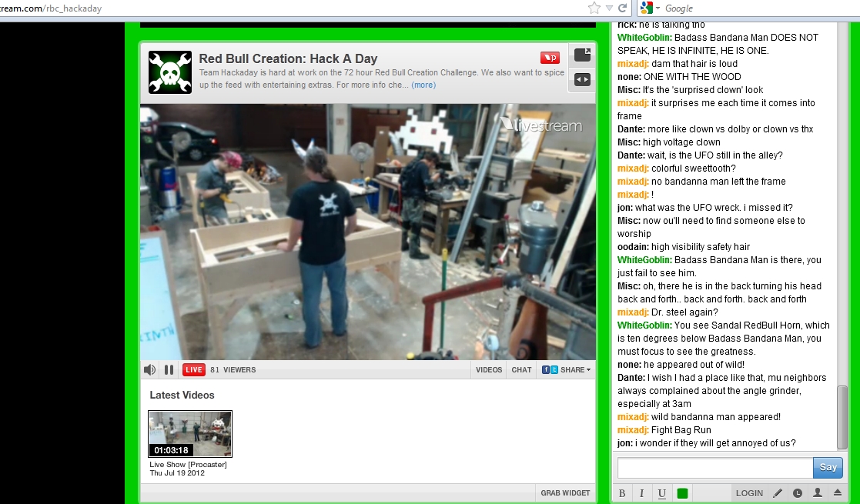Click the eject icon in chat toolbar
Screen dimensions: 860x504
pyautogui.click(x=838, y=493)
